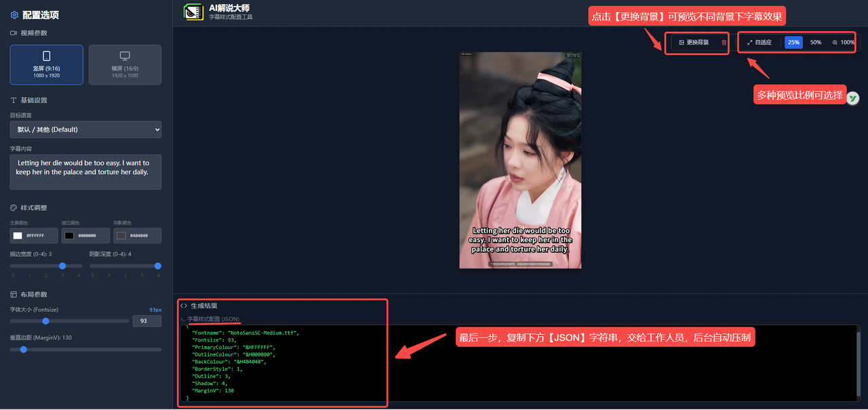Click the phone icon in the 竖屏 card
Image resolution: width=868 pixels, height=410 pixels.
[x=47, y=56]
